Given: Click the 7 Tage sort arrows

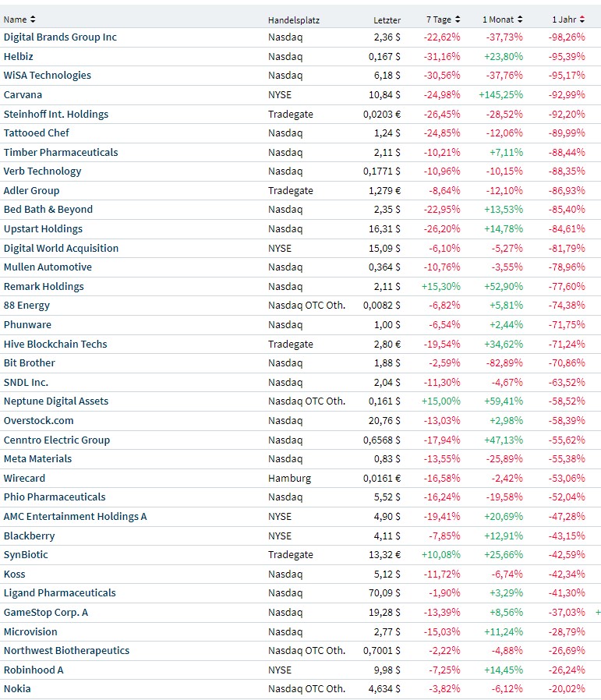Looking at the screenshot, I should (458, 19).
